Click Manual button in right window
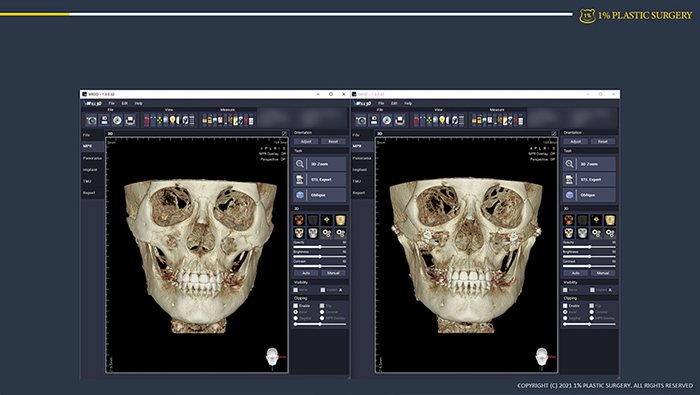This screenshot has width=700, height=395. [x=603, y=273]
